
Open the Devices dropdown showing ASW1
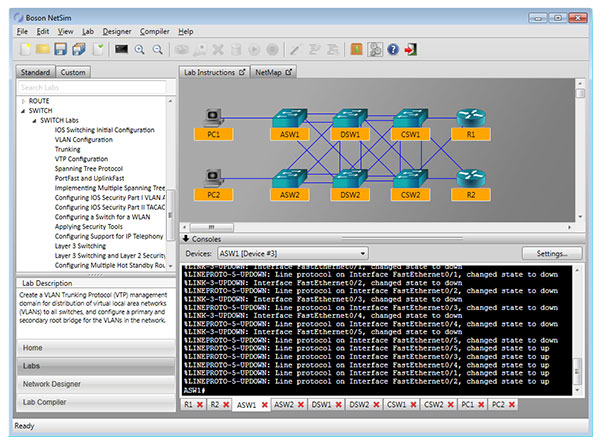point(293,254)
